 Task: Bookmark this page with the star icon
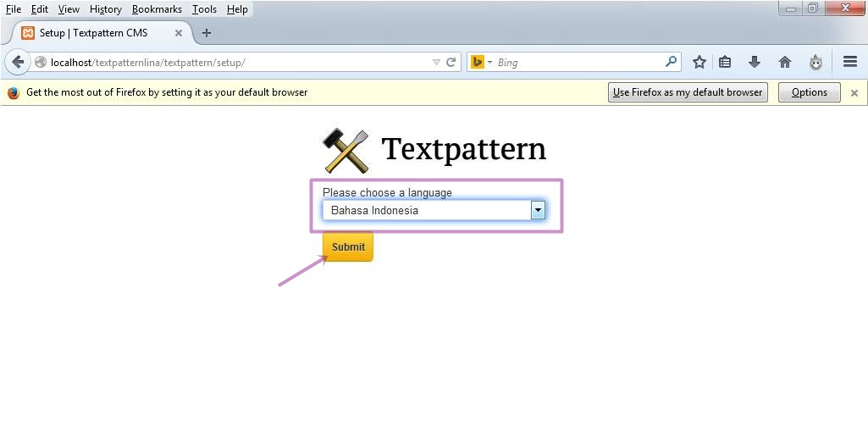click(x=699, y=62)
